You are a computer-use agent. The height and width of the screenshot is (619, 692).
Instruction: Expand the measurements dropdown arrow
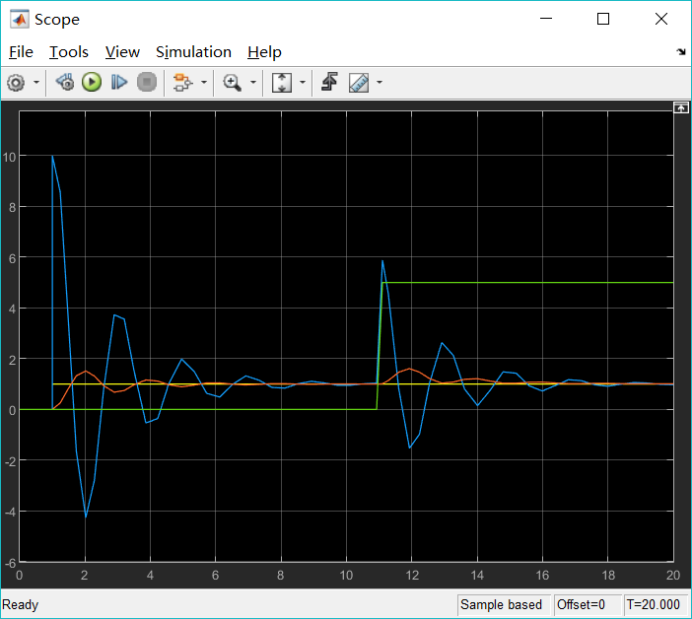380,83
